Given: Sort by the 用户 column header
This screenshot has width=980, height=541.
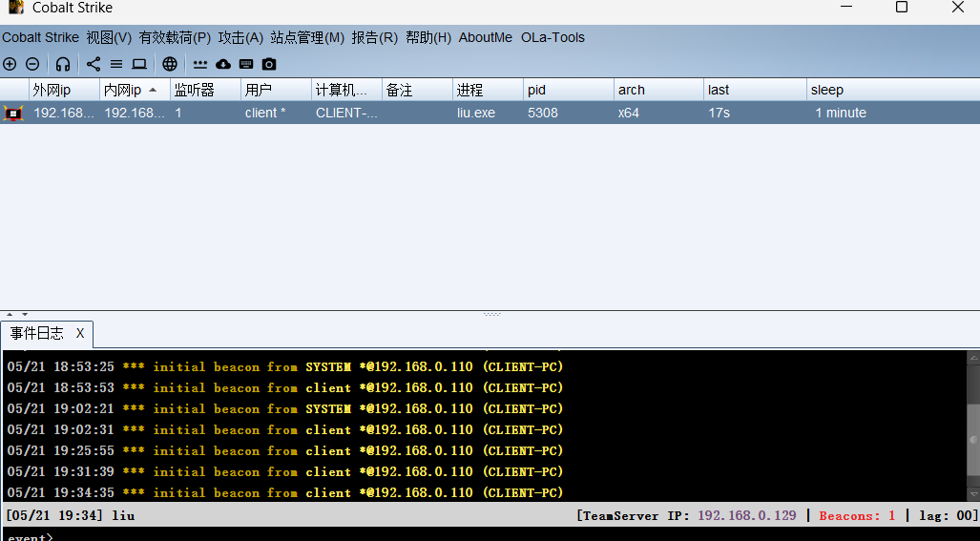Looking at the screenshot, I should tap(276, 90).
